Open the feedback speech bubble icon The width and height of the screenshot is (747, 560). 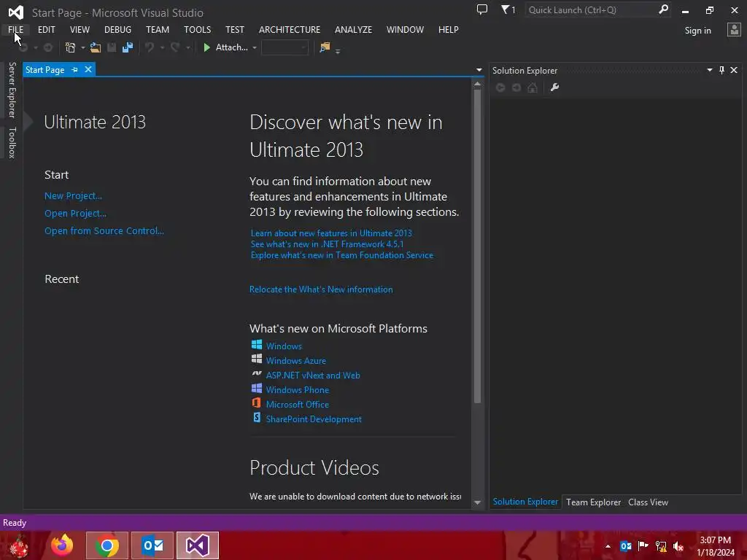coord(482,9)
